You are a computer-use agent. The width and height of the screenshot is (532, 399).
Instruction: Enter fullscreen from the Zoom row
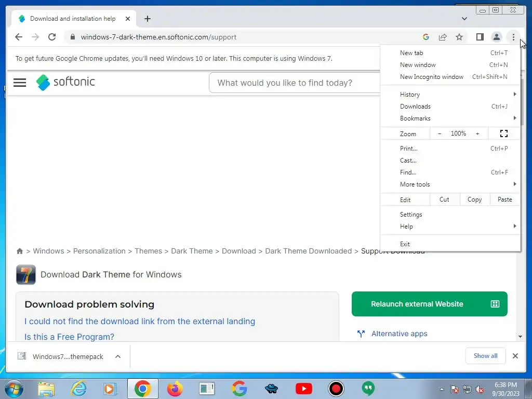[504, 134]
